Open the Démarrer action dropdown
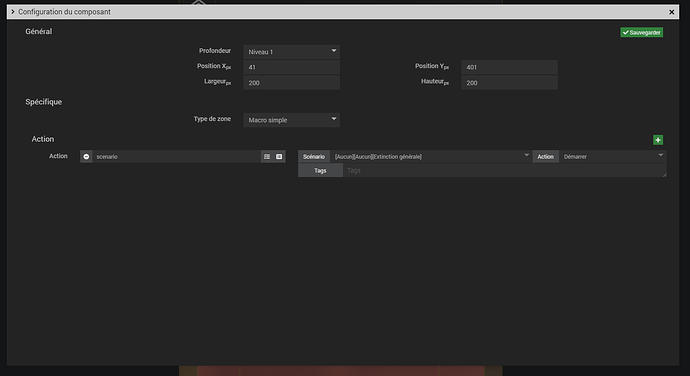The height and width of the screenshot is (376, 690). coord(613,156)
